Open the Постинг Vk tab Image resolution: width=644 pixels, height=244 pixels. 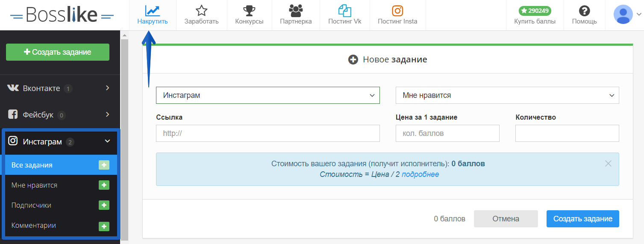pos(344,15)
